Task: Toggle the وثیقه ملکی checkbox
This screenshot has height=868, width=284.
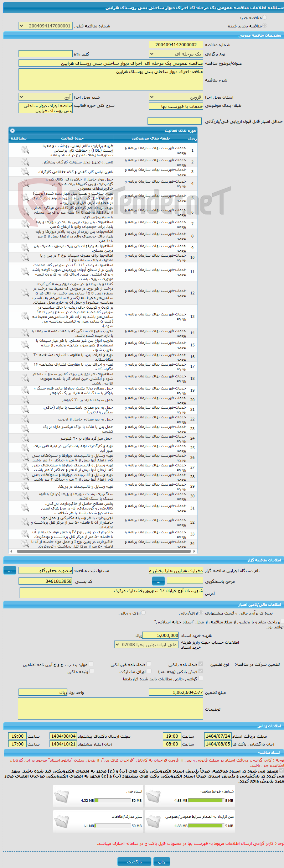Action: (92, 671)
